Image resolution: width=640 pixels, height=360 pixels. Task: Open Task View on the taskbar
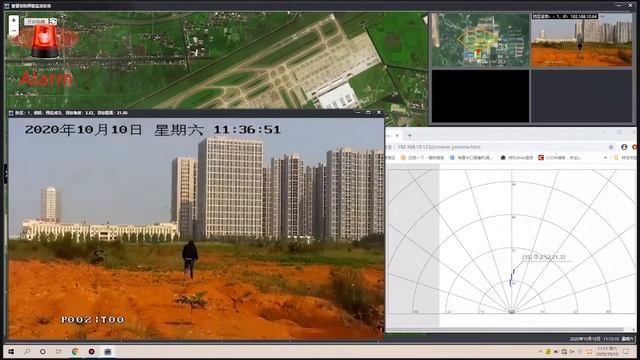pos(59,351)
